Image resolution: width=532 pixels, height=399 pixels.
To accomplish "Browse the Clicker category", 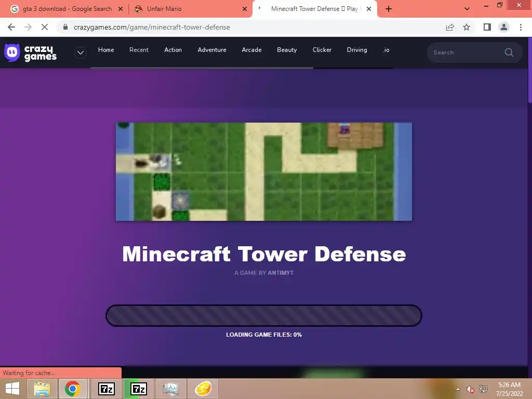I will 322,50.
